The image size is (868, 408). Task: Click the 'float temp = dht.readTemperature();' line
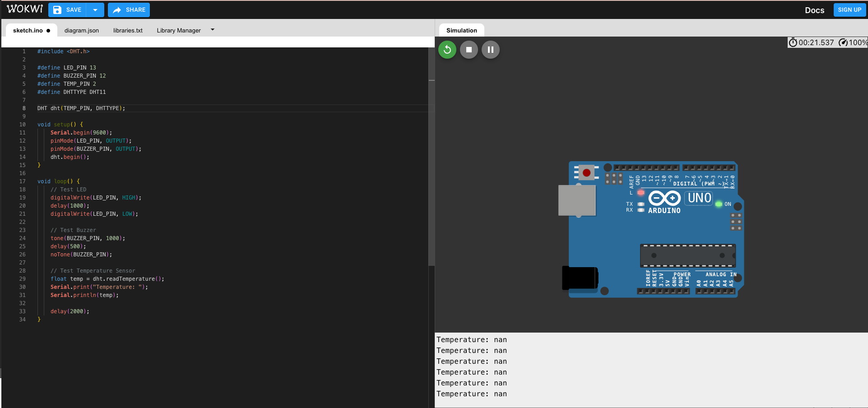107,279
